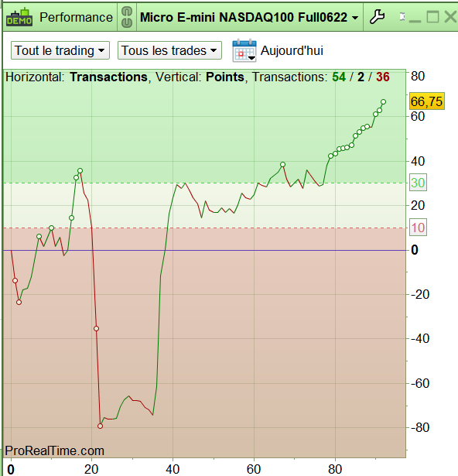Maximize the Performance window

(x=432, y=17)
